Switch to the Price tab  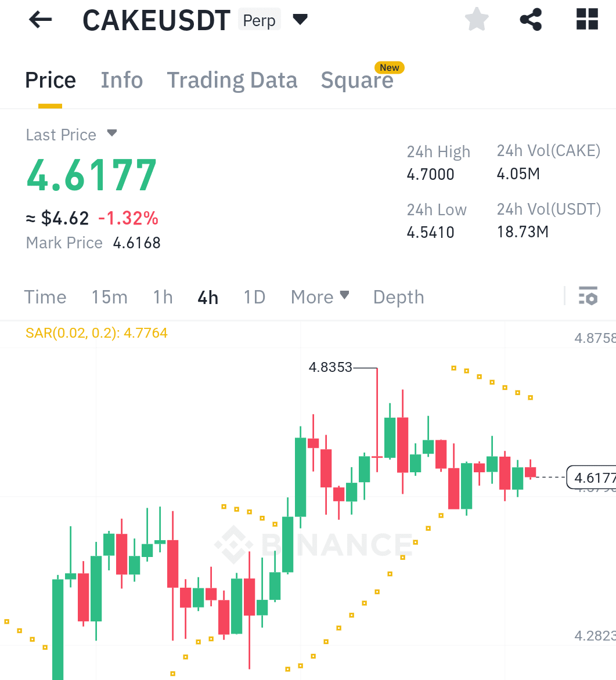(x=51, y=80)
